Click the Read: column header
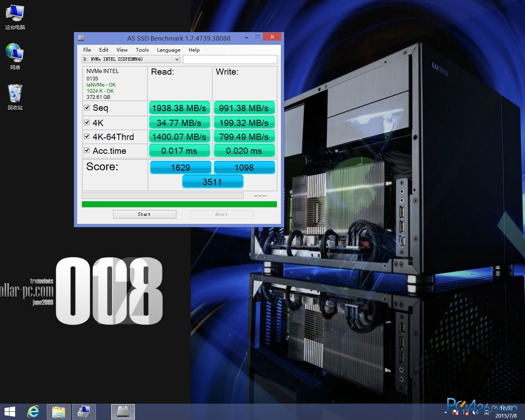This screenshot has width=525, height=420. pyautogui.click(x=162, y=72)
